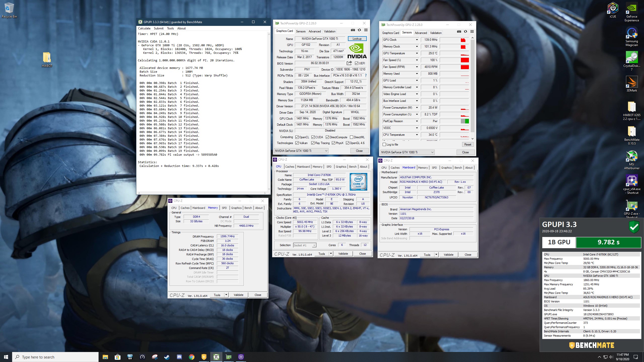
Task: Open Discord from the taskbar
Action: tap(179, 357)
